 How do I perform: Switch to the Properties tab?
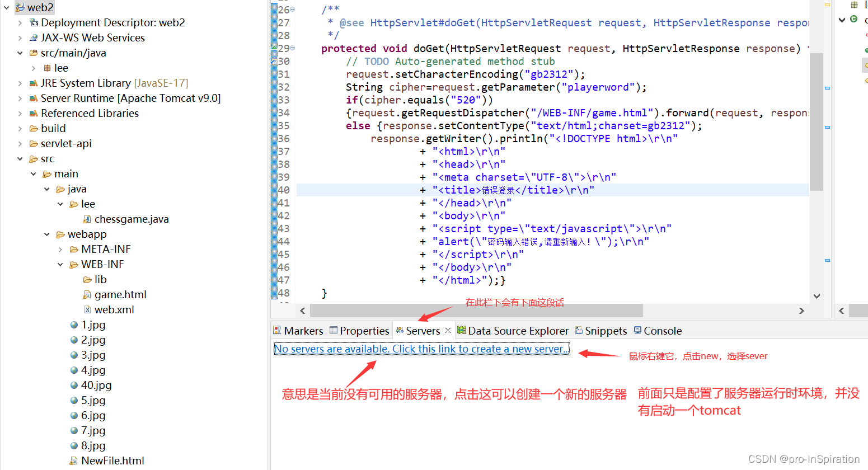359,331
